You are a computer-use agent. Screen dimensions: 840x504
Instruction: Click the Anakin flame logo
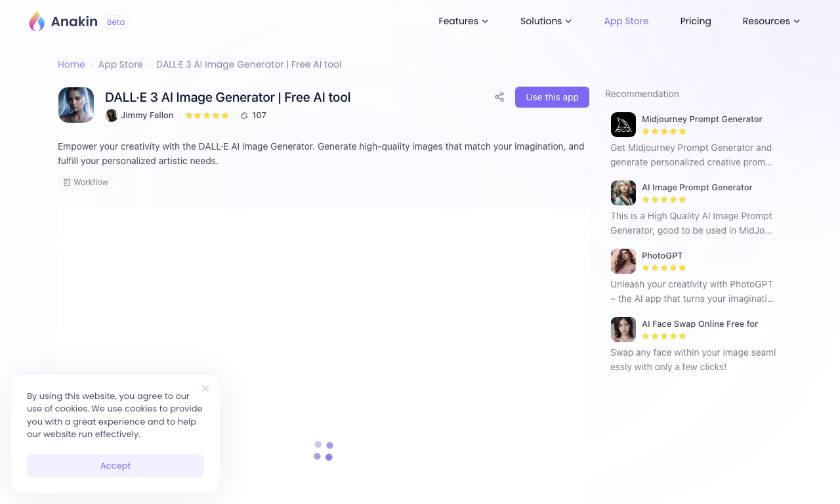(x=37, y=21)
